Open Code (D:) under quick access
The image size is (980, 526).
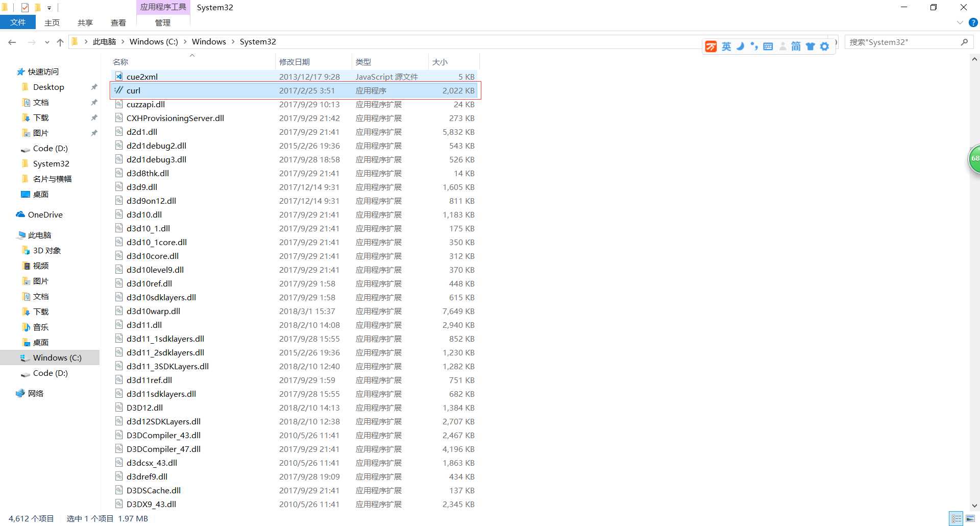tap(50, 149)
